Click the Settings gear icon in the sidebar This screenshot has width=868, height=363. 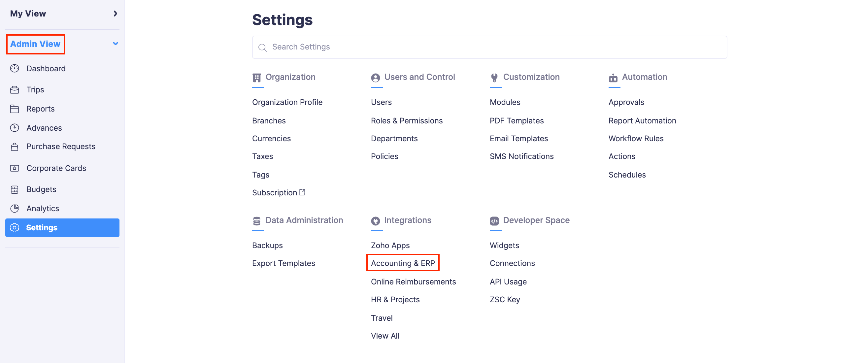(15, 227)
